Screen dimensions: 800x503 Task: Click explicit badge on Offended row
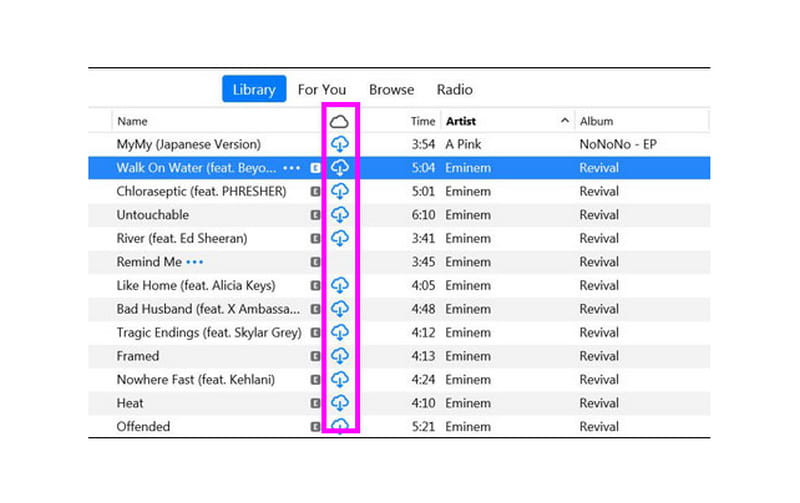coord(315,426)
